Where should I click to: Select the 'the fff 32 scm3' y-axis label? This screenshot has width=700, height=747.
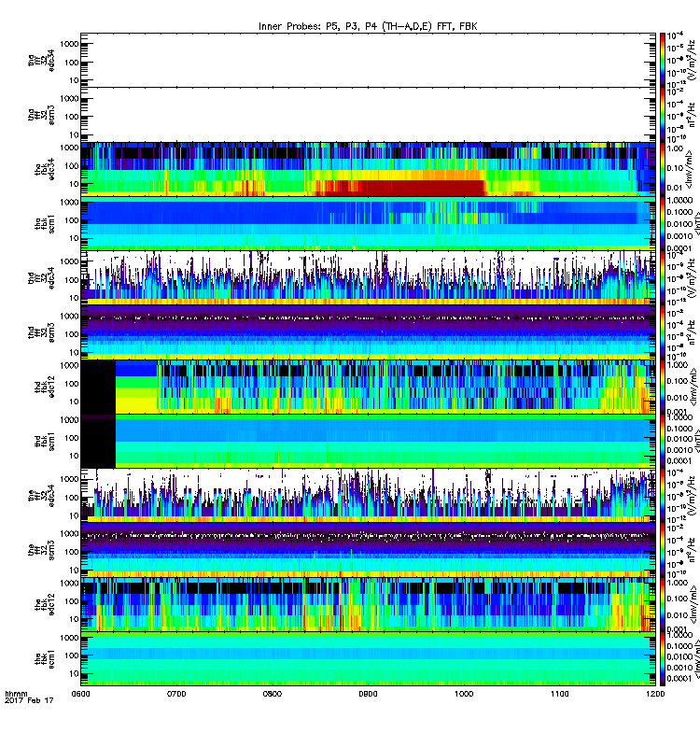(x=41, y=550)
